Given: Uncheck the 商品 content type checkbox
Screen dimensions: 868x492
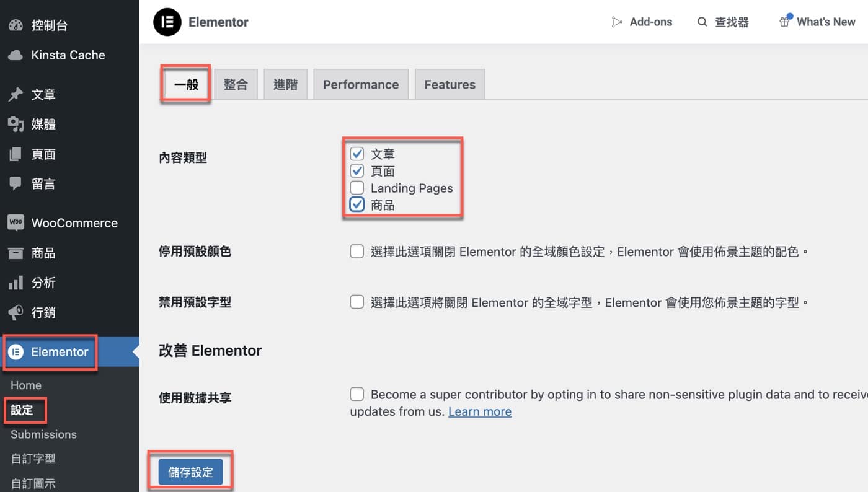Looking at the screenshot, I should point(356,204).
